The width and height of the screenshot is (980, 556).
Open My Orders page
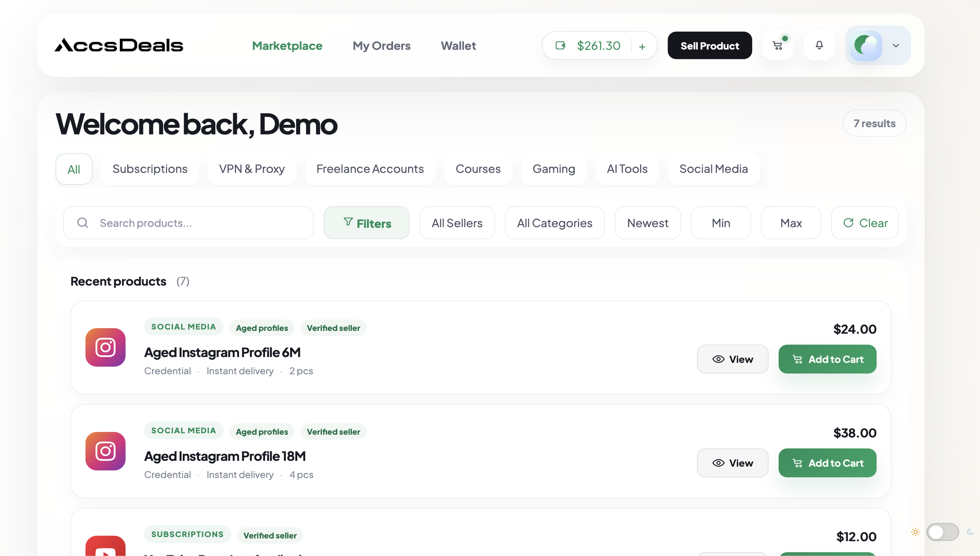pyautogui.click(x=382, y=46)
